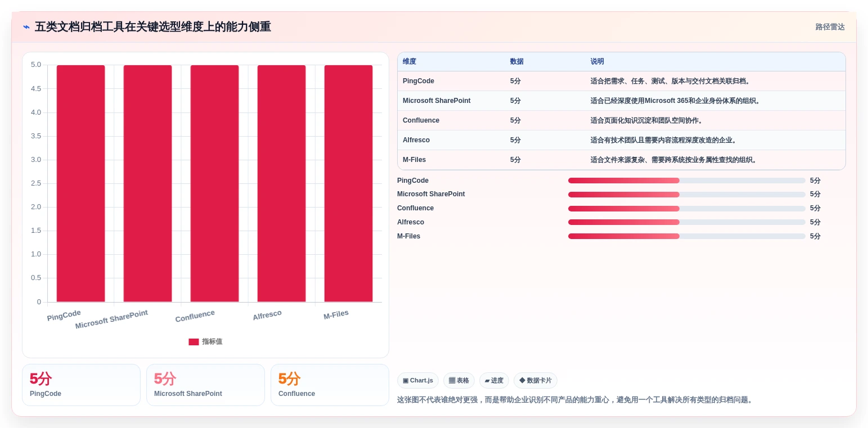This screenshot has width=868, height=428.
Task: Click description about Microsoft 365 组织
Action: pos(677,101)
